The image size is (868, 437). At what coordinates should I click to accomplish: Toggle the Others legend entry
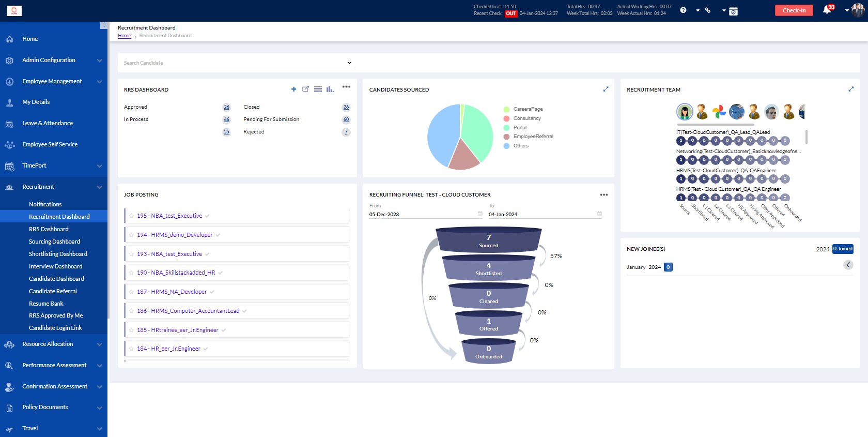[520, 146]
